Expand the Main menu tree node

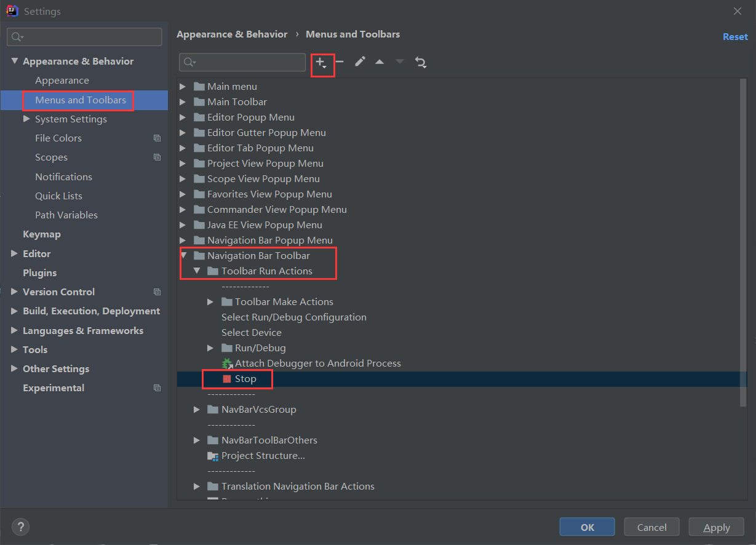(x=183, y=86)
